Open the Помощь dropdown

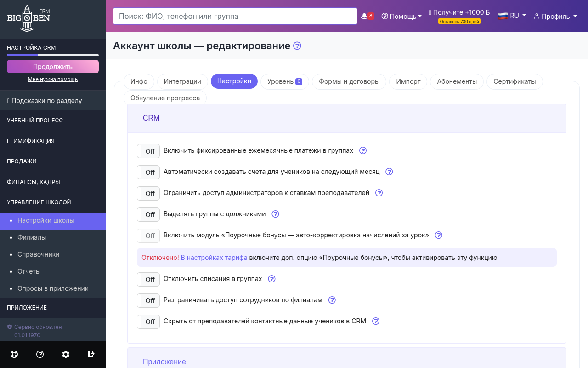coord(401,16)
